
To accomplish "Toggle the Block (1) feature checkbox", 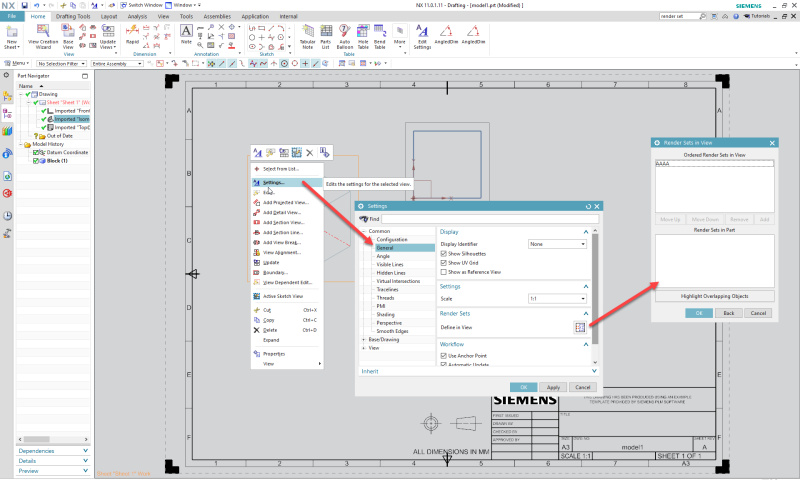I will 36,161.
